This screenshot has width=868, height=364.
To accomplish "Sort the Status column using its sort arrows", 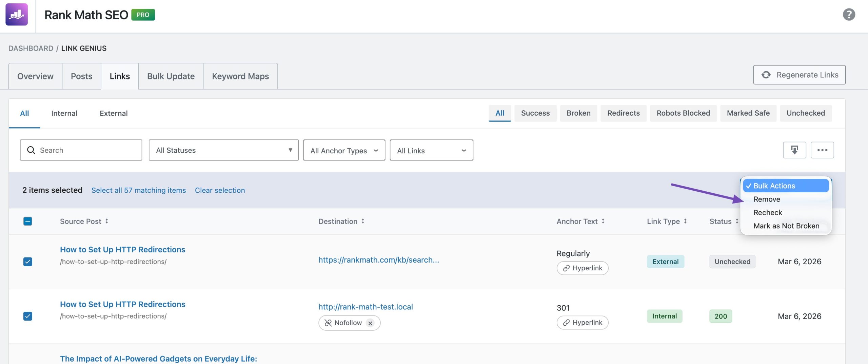I will pos(736,221).
